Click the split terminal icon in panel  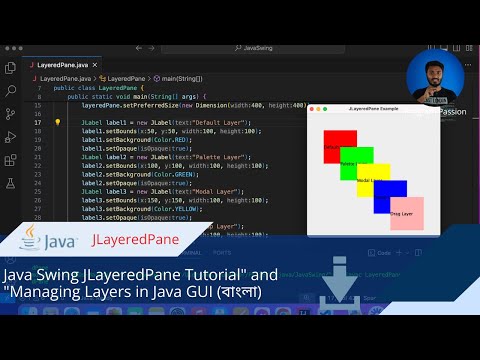pos(418,253)
